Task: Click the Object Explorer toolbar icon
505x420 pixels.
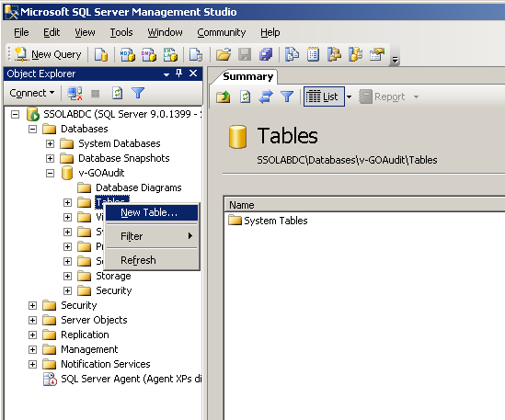Action: (x=334, y=54)
